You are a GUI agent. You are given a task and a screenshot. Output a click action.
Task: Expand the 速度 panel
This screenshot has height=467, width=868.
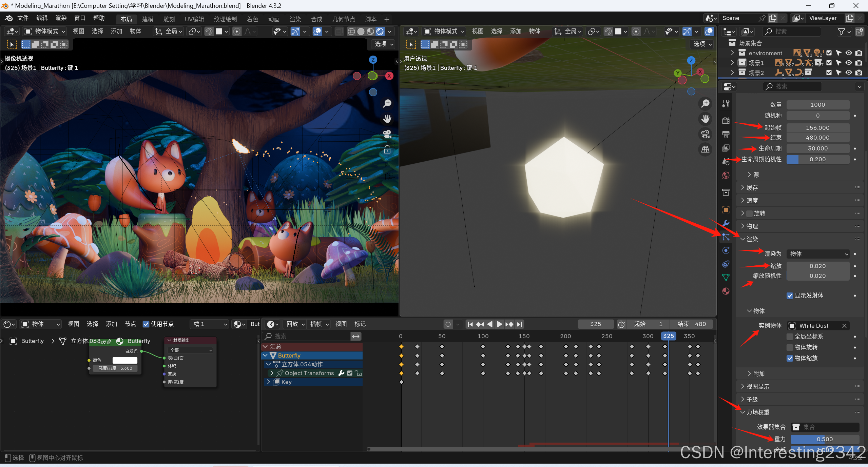752,200
